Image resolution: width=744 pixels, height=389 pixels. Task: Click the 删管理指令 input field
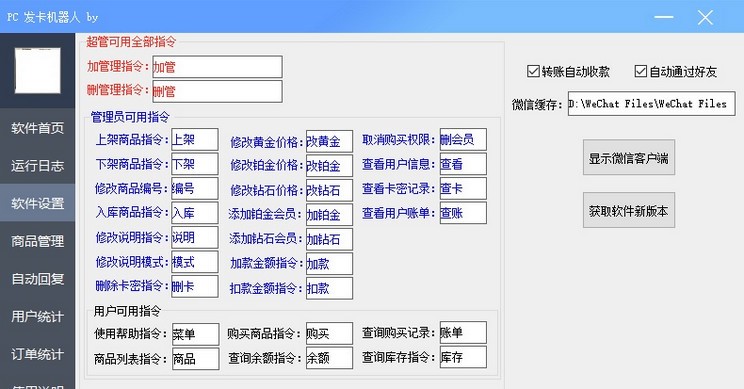click(217, 91)
